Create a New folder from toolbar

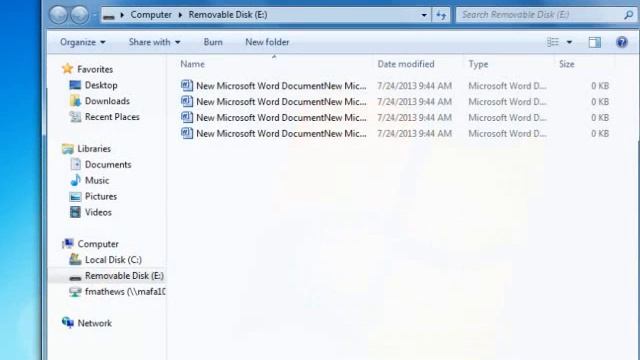[x=267, y=42]
